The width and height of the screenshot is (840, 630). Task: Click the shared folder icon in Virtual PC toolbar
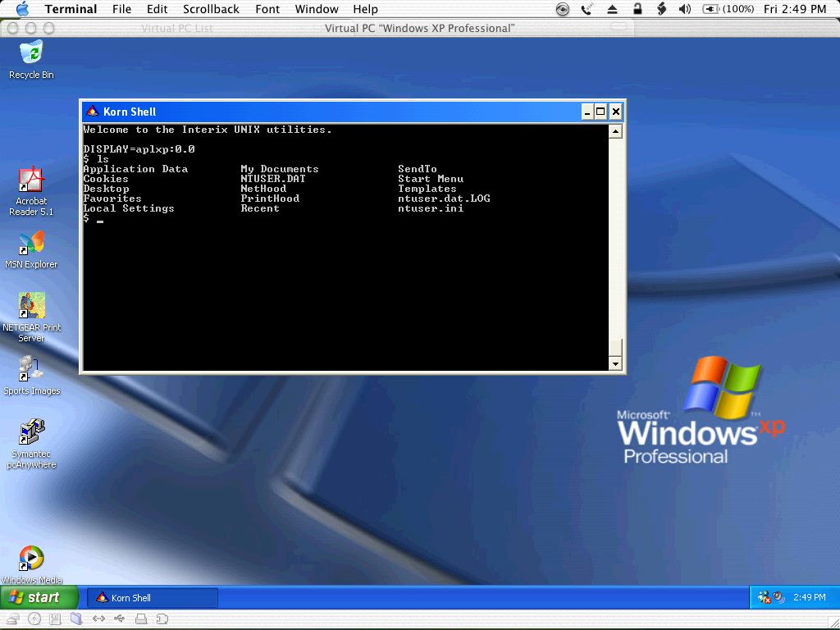point(76,619)
